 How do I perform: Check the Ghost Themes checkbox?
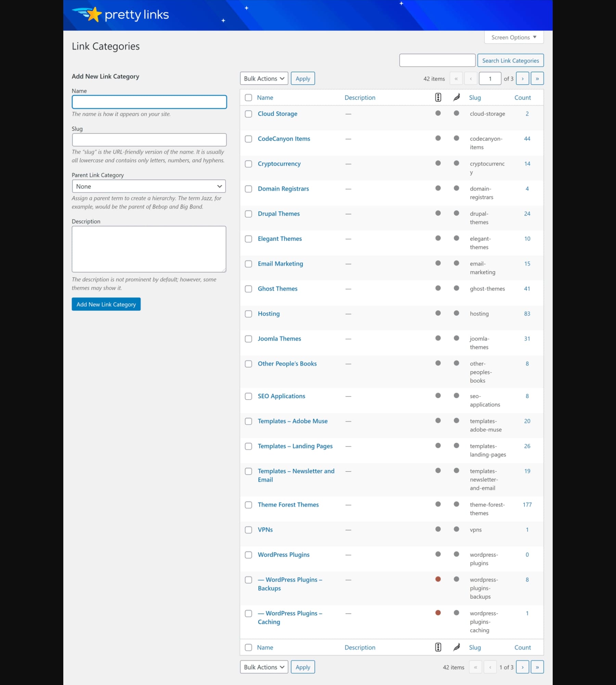click(248, 289)
